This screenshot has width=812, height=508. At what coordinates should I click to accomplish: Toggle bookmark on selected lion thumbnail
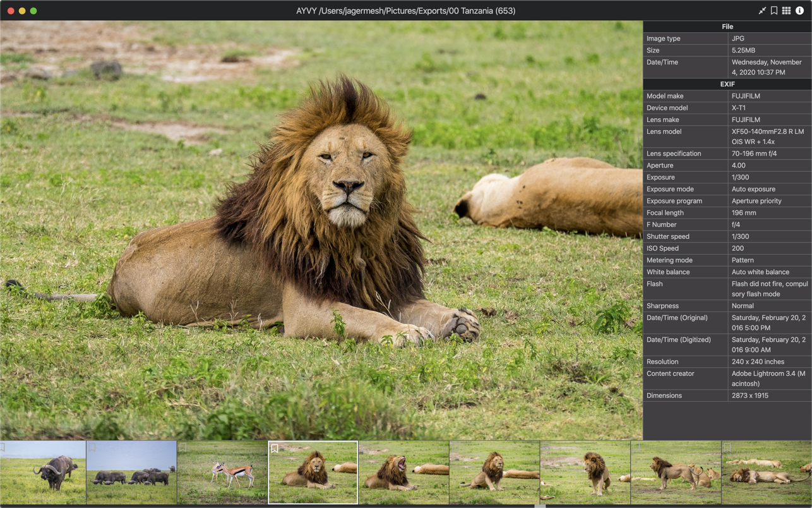pyautogui.click(x=275, y=448)
